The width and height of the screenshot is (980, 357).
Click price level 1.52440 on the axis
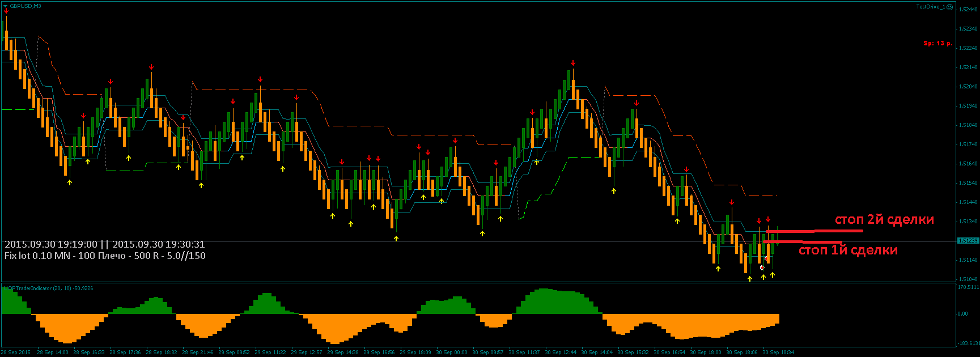(967, 9)
